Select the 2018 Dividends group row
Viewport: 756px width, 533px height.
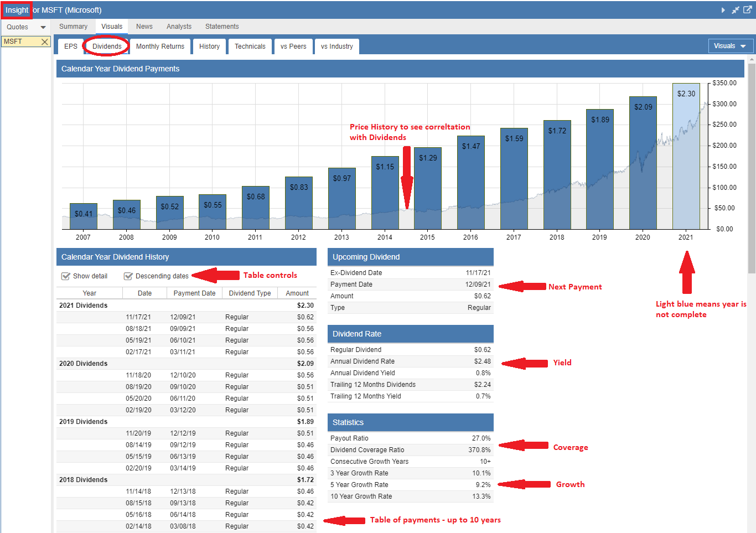coord(187,480)
